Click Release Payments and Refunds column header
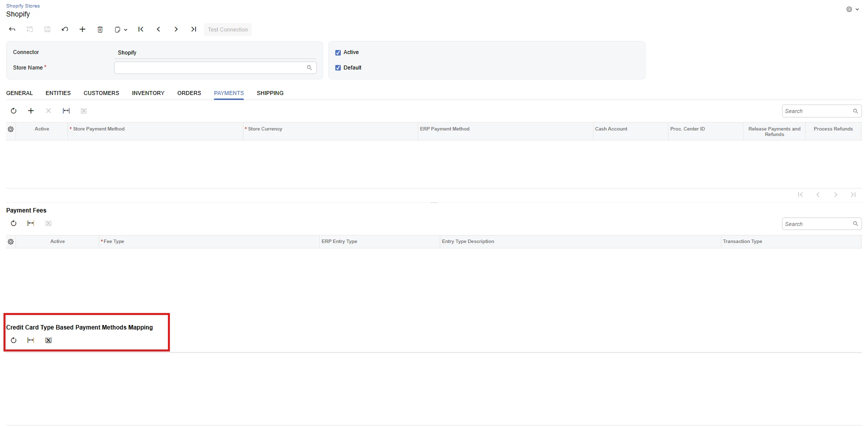This screenshot has height=427, width=868. 774,131
